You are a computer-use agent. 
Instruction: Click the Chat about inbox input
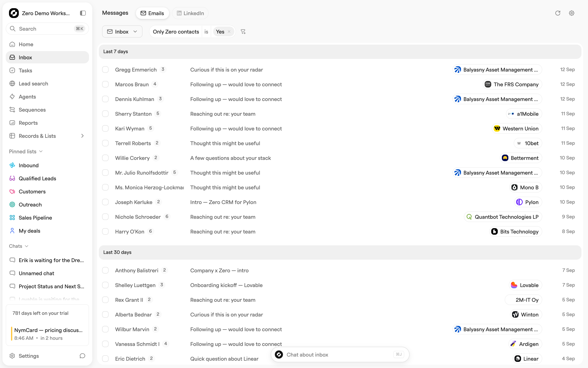click(x=340, y=355)
